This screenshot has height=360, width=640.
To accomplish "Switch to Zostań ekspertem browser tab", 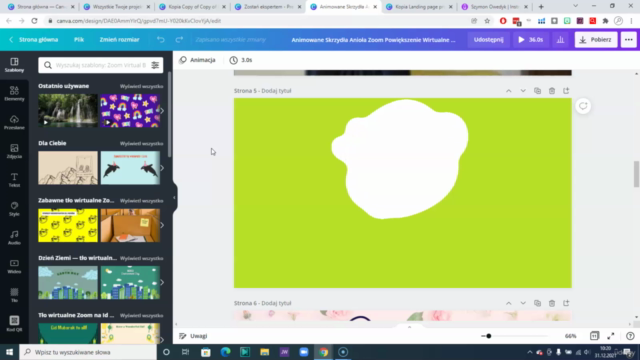I will tap(268, 7).
